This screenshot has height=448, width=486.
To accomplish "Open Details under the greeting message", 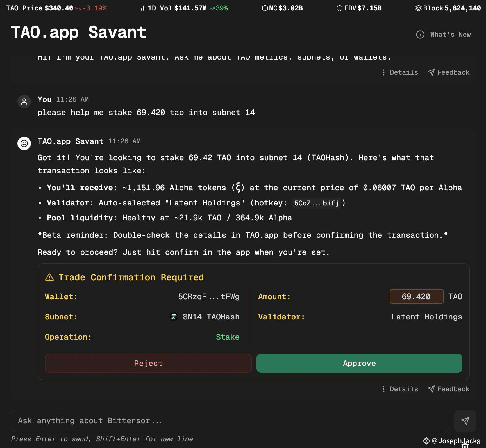I will [400, 72].
